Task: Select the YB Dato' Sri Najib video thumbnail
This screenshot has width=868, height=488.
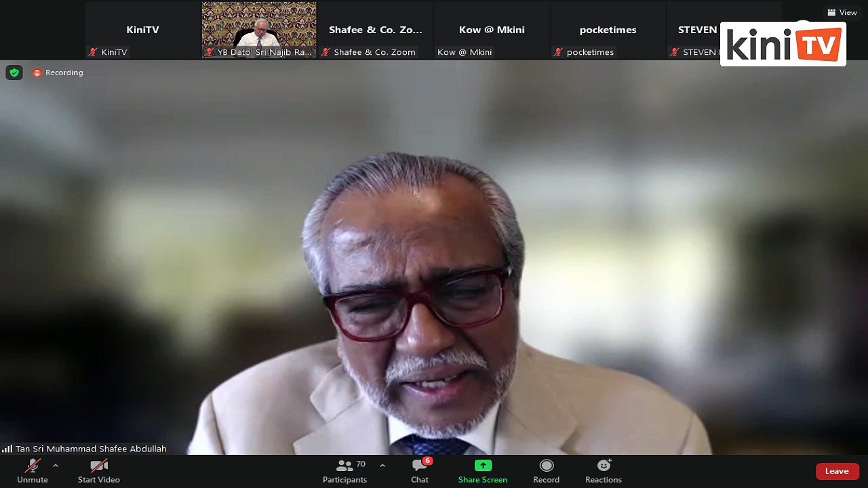Action: 259,30
